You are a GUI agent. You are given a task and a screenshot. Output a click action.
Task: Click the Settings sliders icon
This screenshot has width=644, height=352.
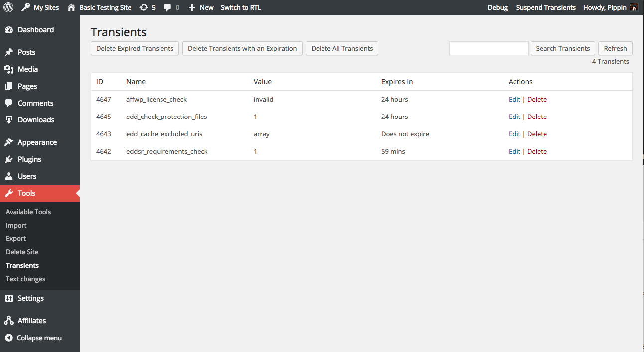(x=9, y=298)
